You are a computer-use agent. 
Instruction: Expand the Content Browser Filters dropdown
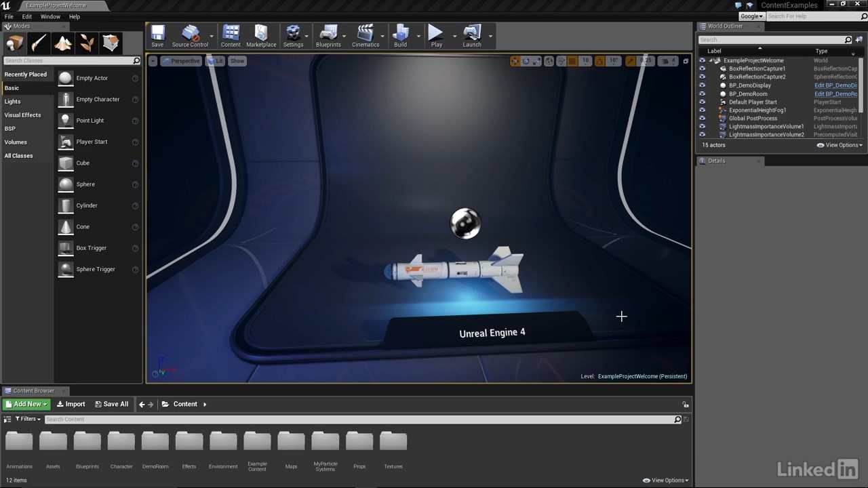tap(28, 419)
